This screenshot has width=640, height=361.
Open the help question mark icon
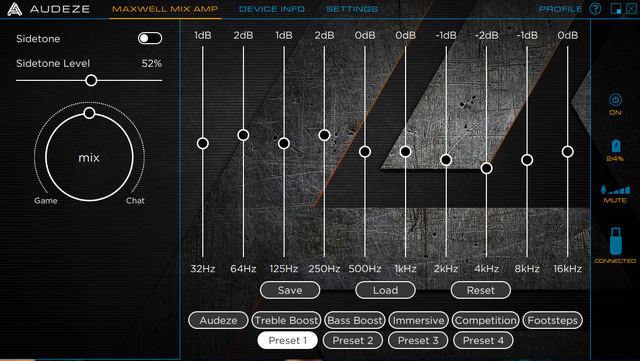pos(595,9)
